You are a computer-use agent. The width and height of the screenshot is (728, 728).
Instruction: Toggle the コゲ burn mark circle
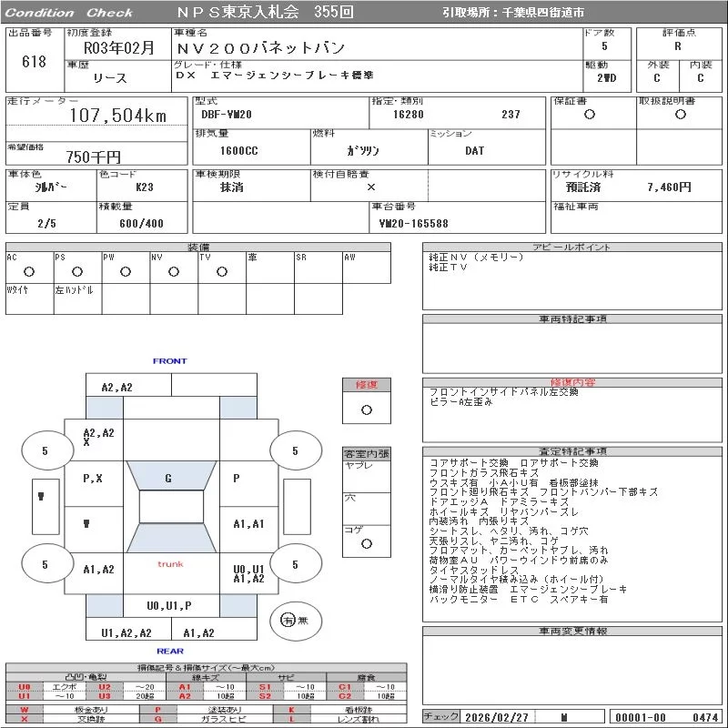tap(366, 544)
